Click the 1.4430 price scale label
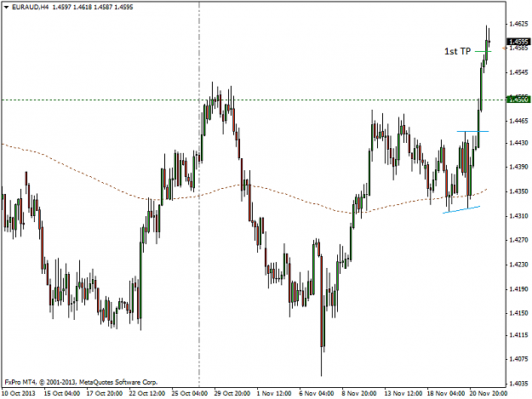The image size is (532, 399). 518,143
